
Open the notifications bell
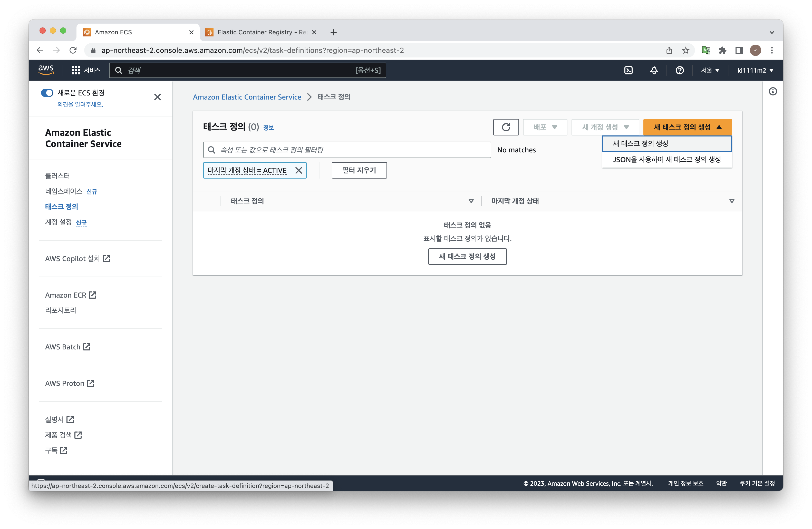(654, 70)
